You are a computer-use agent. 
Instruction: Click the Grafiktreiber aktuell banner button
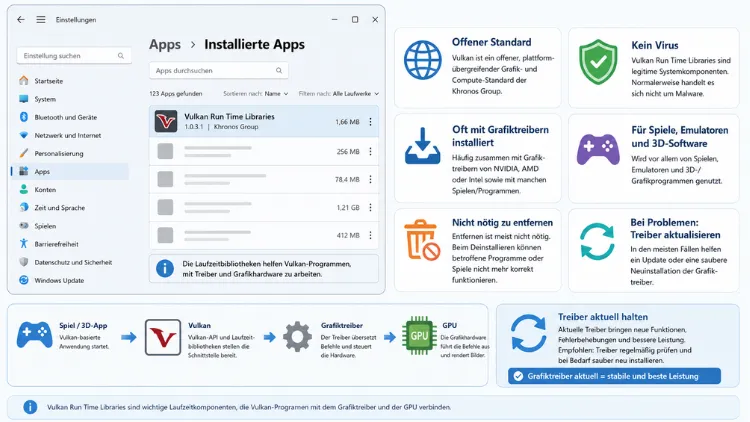coord(614,376)
